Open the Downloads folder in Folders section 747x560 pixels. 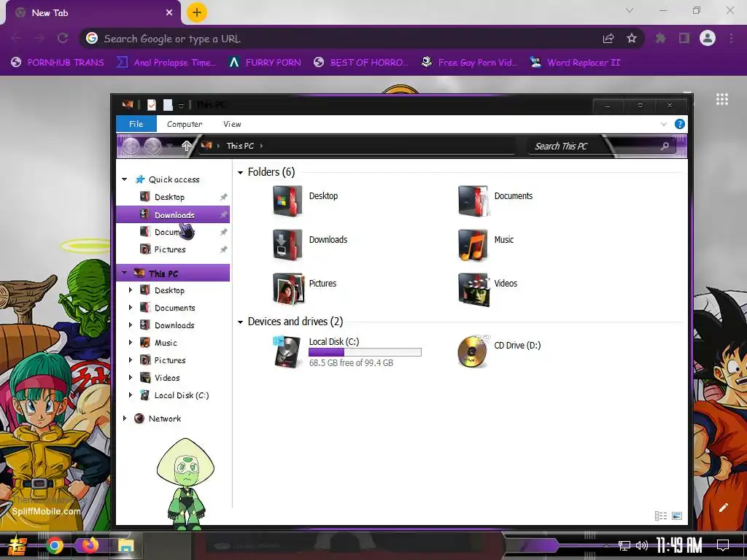coord(287,245)
